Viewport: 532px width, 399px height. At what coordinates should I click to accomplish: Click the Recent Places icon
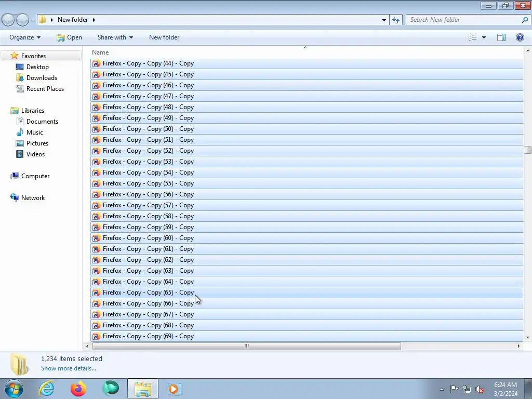[x=20, y=88]
